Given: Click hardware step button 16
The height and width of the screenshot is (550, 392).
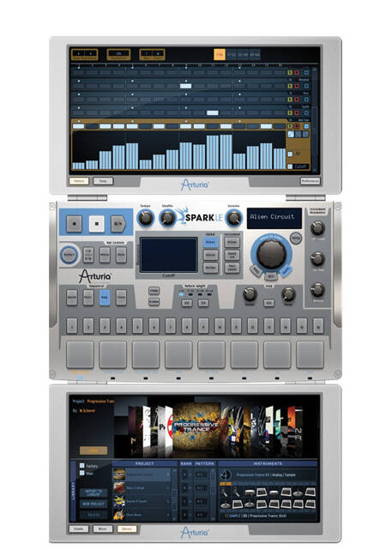Looking at the screenshot, I should click(318, 326).
